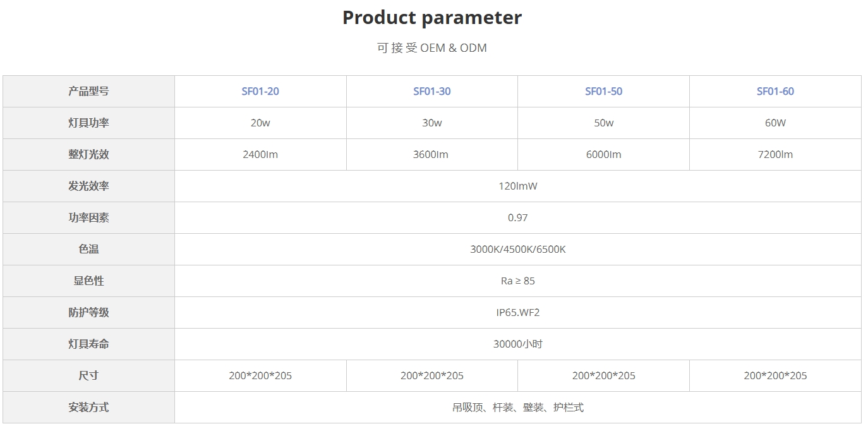Click the 安装方式 row label
The width and height of the screenshot is (868, 431).
(88, 407)
